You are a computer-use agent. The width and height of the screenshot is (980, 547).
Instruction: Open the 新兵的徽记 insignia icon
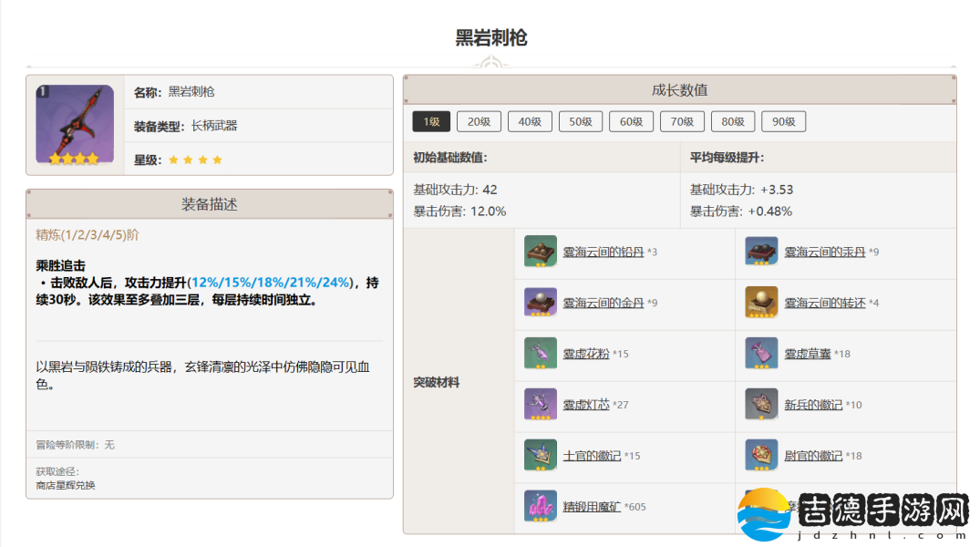(761, 405)
